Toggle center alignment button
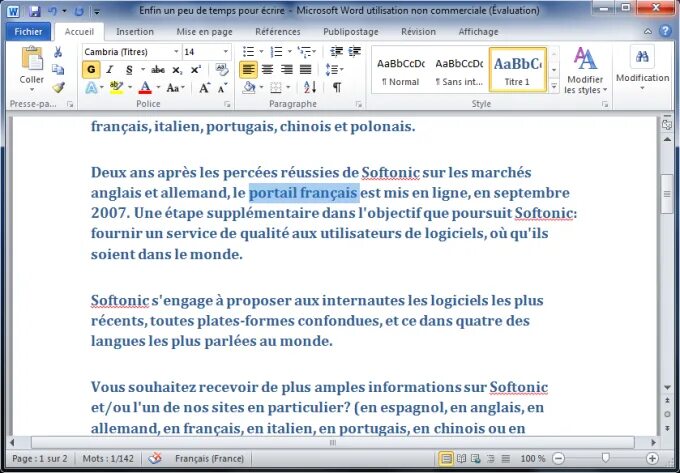The image size is (680, 473). (268, 70)
